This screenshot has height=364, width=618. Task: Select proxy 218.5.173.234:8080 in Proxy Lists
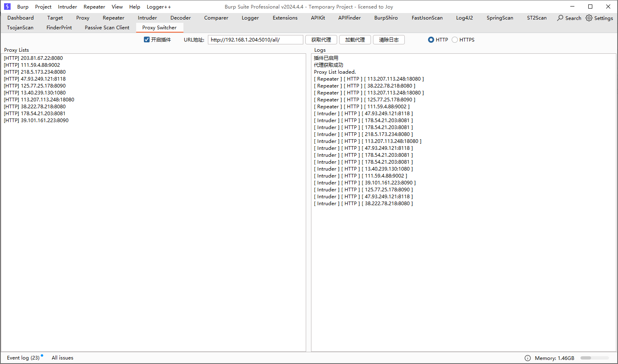point(35,72)
